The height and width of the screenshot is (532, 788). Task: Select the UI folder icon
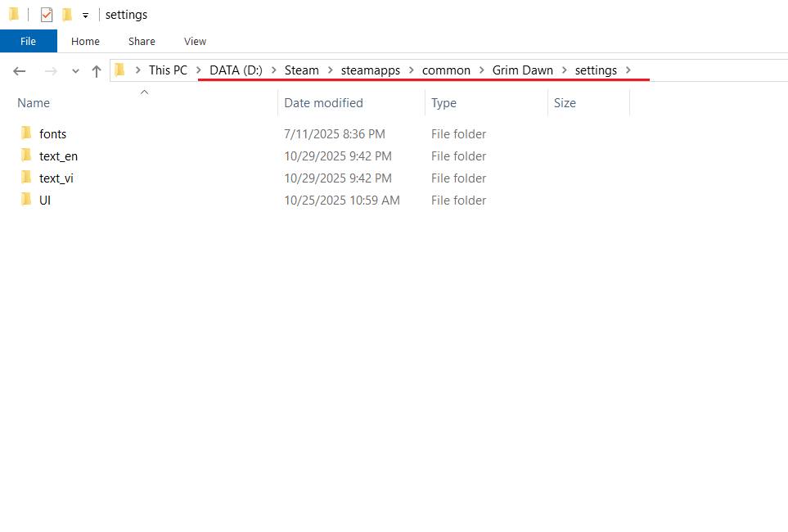tap(27, 200)
